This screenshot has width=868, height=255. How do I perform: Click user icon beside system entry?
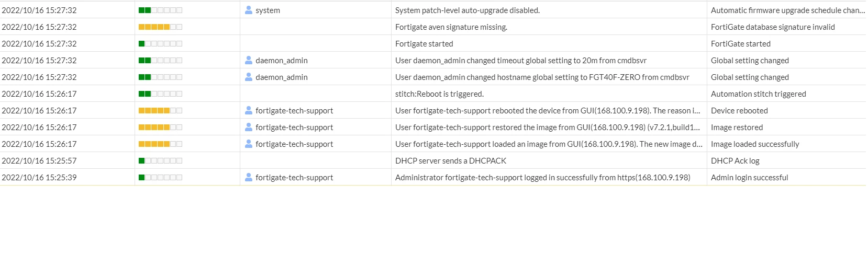249,10
